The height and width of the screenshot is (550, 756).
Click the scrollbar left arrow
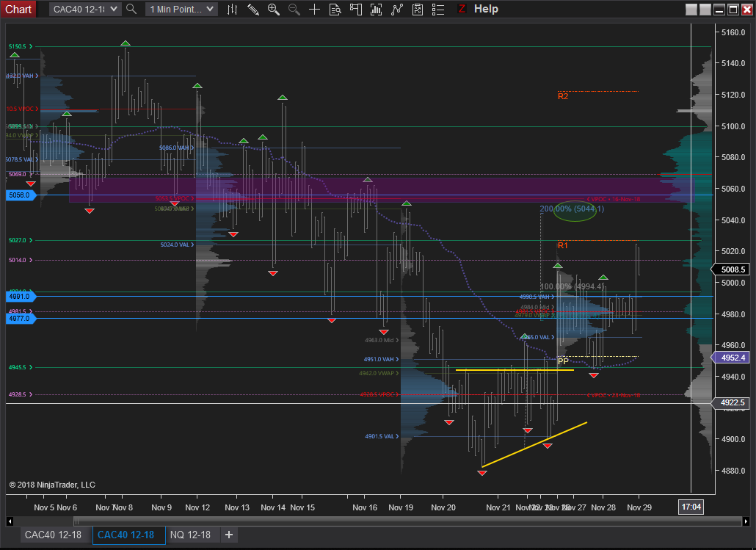pyautogui.click(x=9, y=521)
